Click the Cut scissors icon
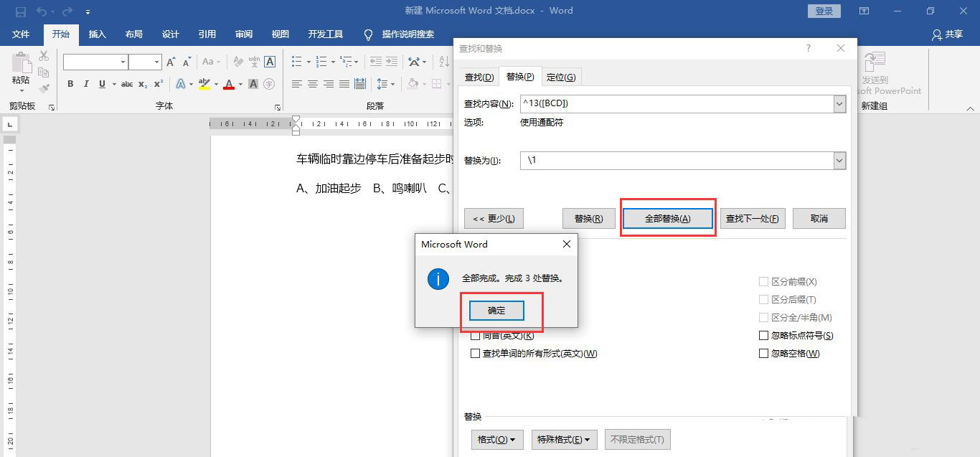The image size is (980, 457). [44, 56]
